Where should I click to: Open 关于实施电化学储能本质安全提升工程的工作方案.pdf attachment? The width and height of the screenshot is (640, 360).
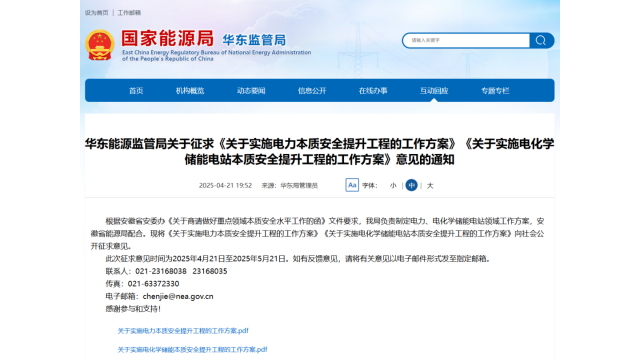pos(192,349)
